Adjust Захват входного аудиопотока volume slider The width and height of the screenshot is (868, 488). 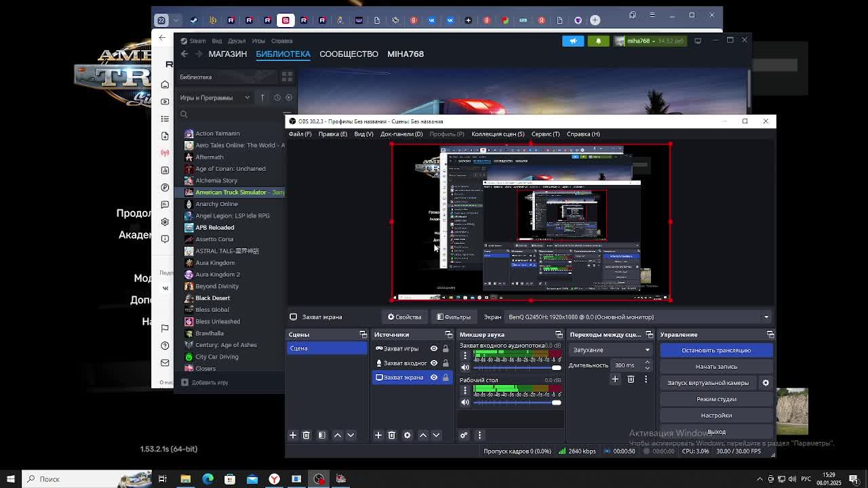(517, 367)
